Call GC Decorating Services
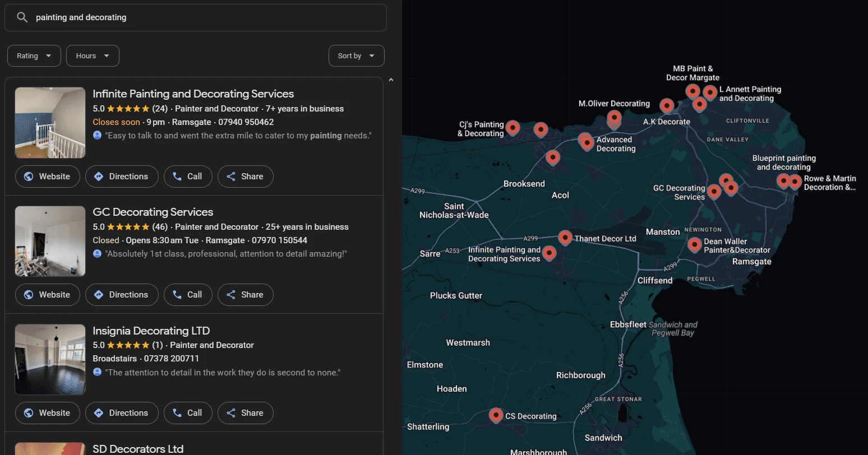The height and width of the screenshot is (455, 868). (188, 295)
